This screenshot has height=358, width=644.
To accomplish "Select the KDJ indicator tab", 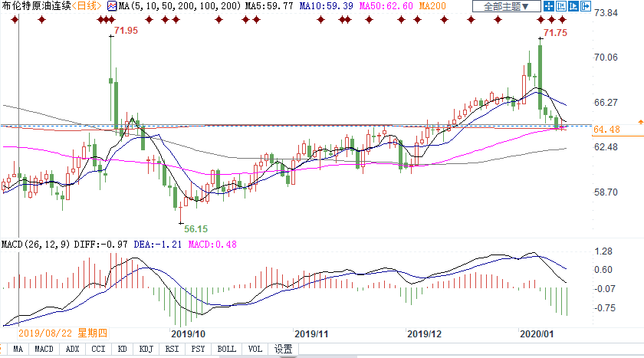I will [145, 349].
